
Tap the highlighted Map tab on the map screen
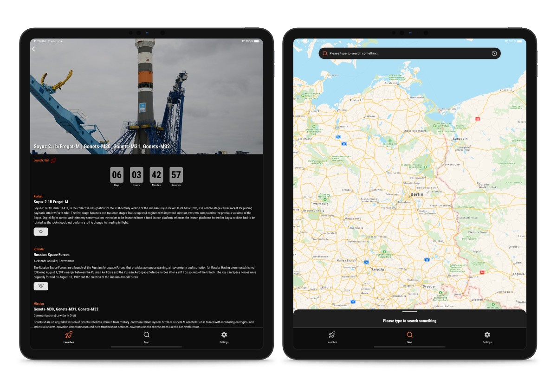(409, 337)
